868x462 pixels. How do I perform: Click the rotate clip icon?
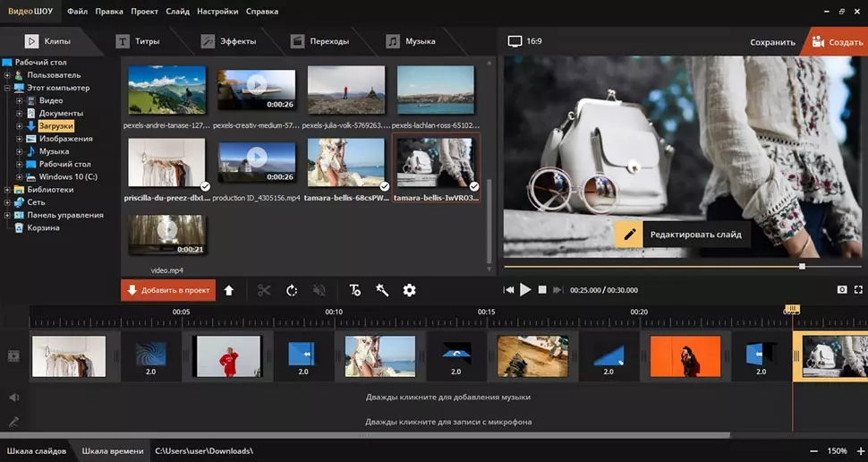292,290
